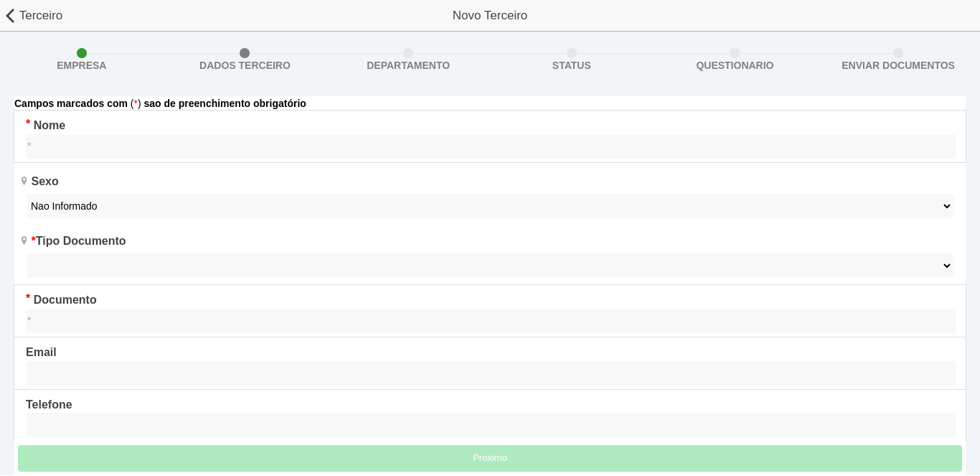Click the Questionario step circle
This screenshot has width=980, height=476.
735,53
